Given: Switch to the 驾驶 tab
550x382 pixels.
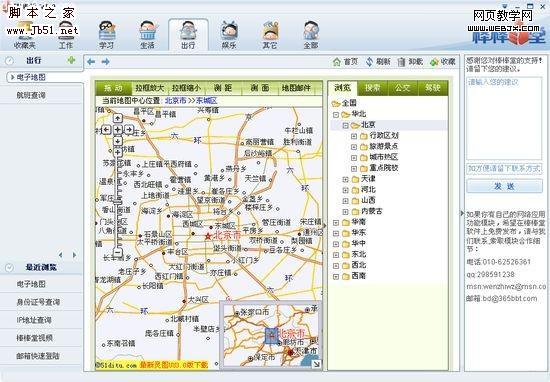Looking at the screenshot, I should 432,88.
